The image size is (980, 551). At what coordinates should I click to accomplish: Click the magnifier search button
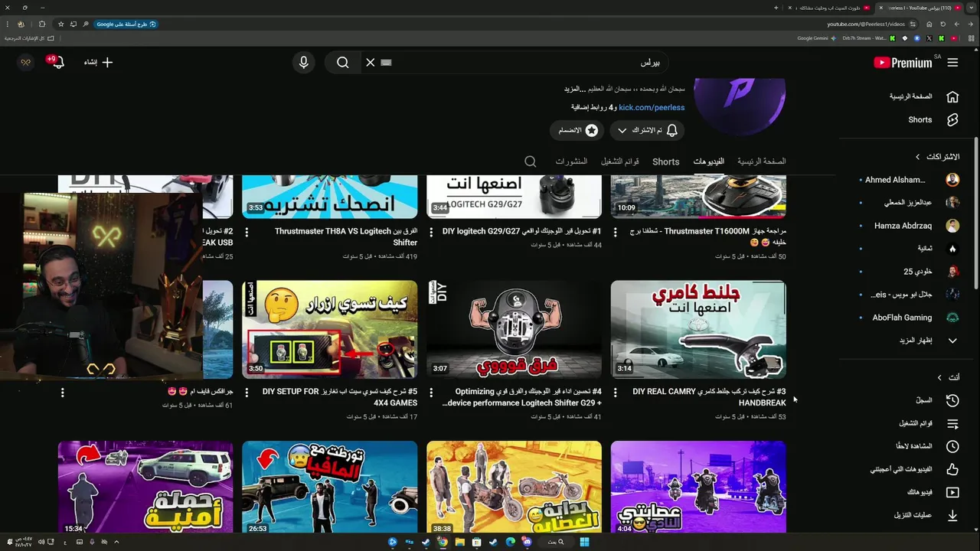click(343, 63)
